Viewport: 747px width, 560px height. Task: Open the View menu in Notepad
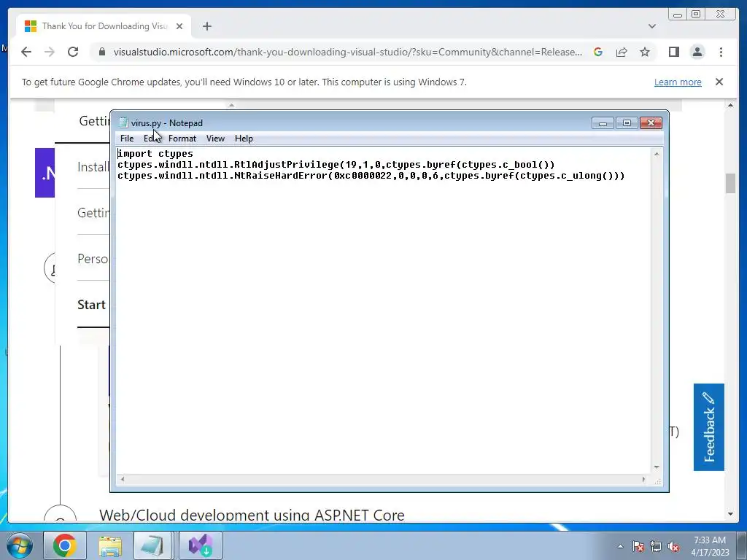click(215, 139)
